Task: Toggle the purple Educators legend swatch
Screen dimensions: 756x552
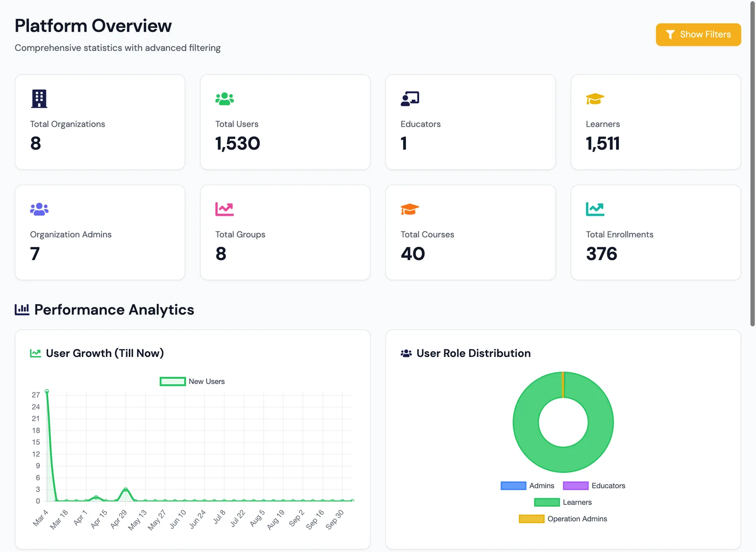Action: click(576, 486)
